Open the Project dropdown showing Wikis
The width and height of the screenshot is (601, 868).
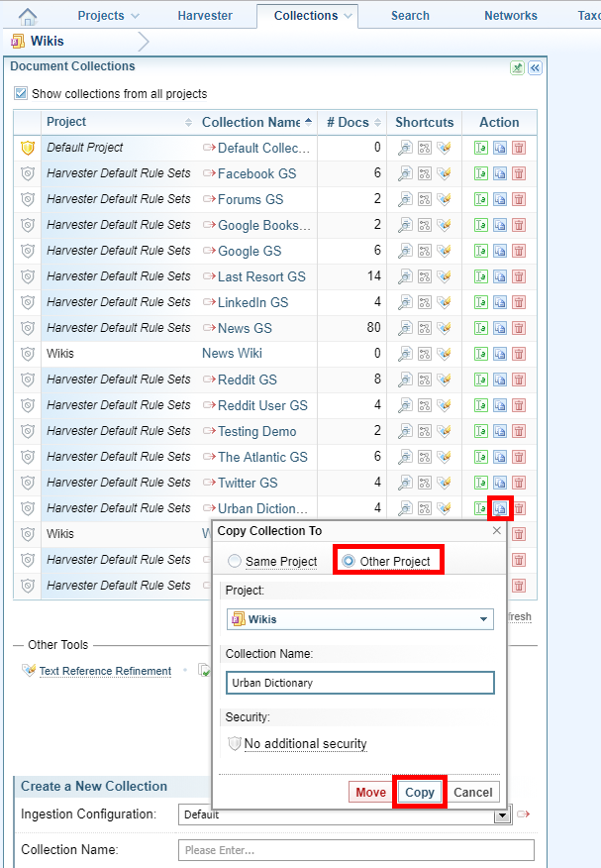360,619
